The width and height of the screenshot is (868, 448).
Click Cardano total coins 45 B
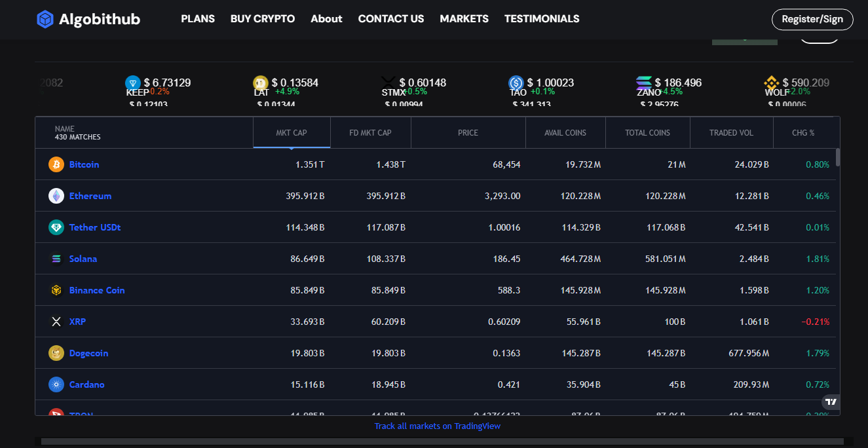pos(677,384)
